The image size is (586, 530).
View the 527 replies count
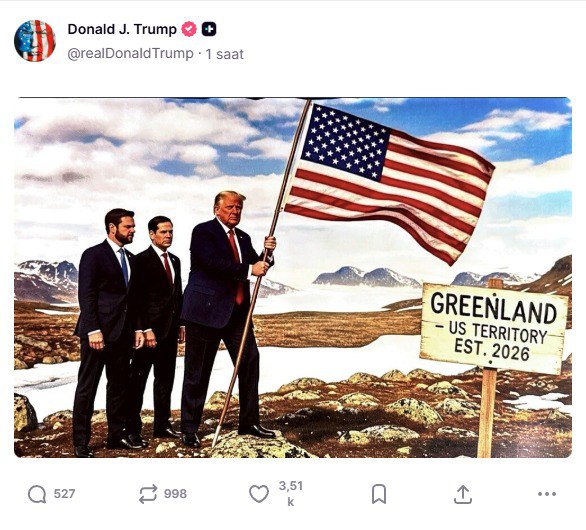pyautogui.click(x=64, y=494)
